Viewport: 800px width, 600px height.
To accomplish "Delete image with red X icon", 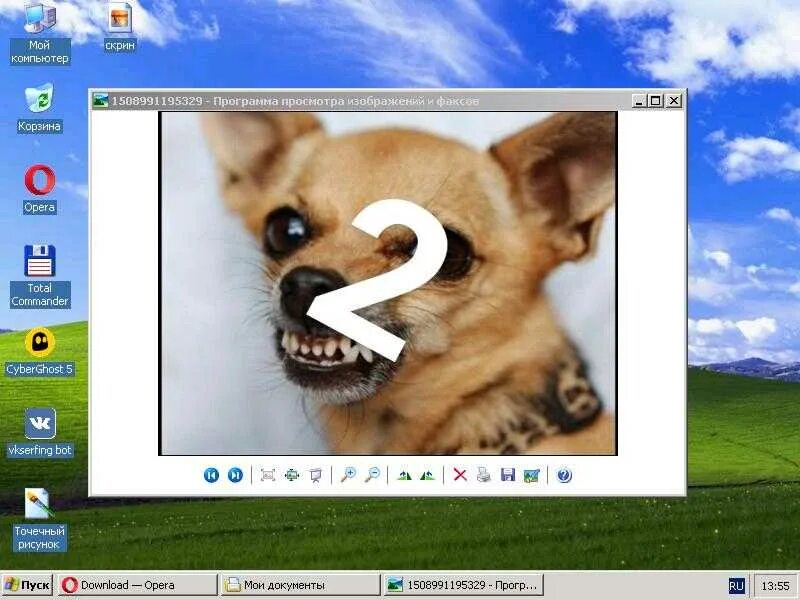I will (x=460, y=475).
